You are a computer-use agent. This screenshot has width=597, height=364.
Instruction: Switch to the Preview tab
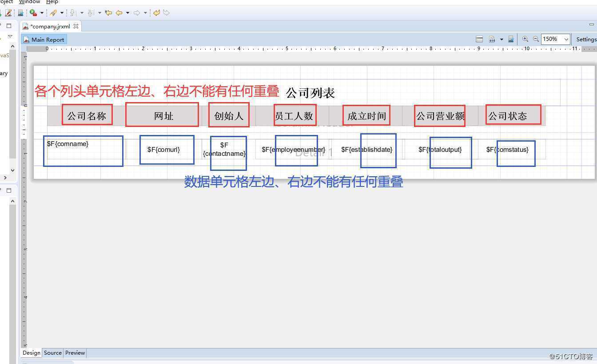click(x=75, y=353)
